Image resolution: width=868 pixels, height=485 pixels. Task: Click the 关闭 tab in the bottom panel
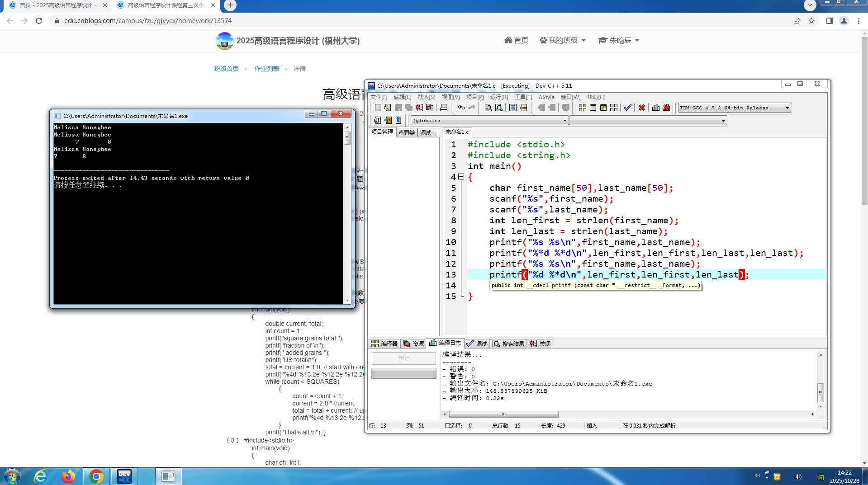point(540,344)
